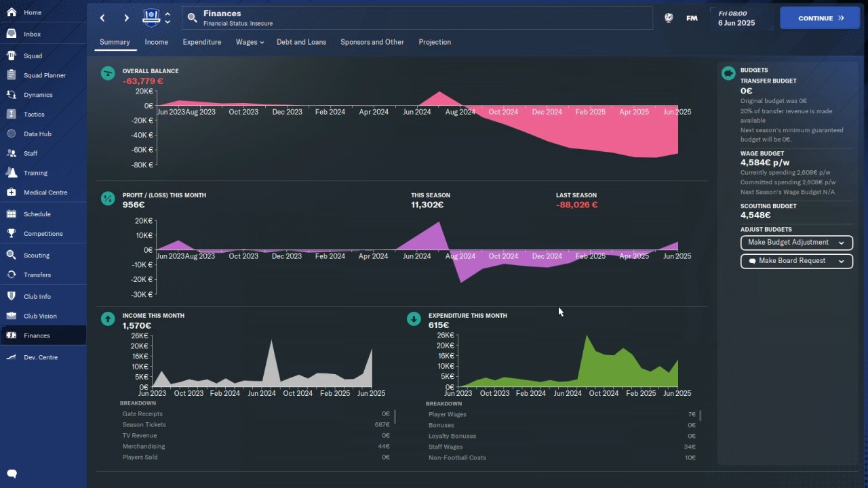Screen dimensions: 868x488
Task: Open the Projection tab
Action: (435, 42)
